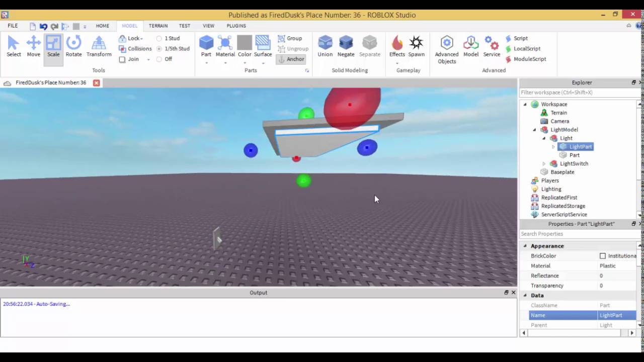The height and width of the screenshot is (362, 644).
Task: Switch to the TERRAIN ribbon tab
Action: 158,26
